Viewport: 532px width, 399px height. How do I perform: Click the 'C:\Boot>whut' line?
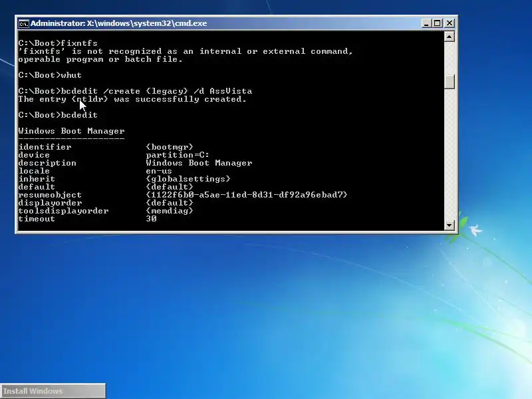click(50, 75)
